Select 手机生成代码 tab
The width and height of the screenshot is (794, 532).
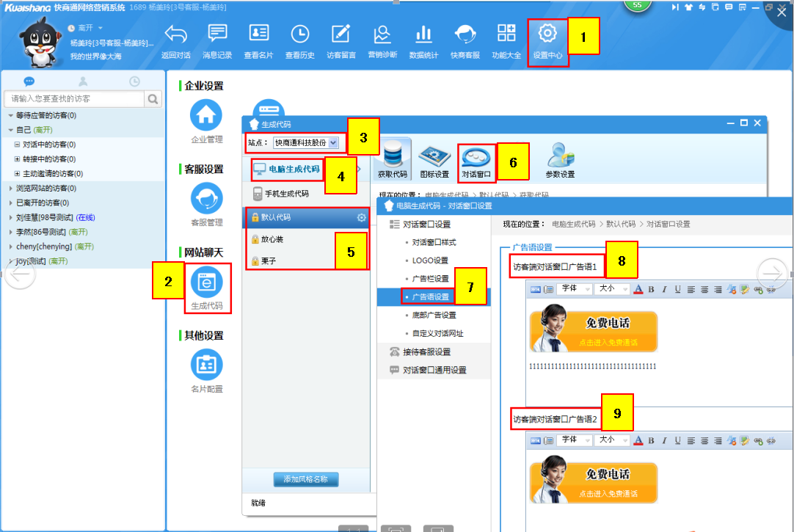coord(281,194)
